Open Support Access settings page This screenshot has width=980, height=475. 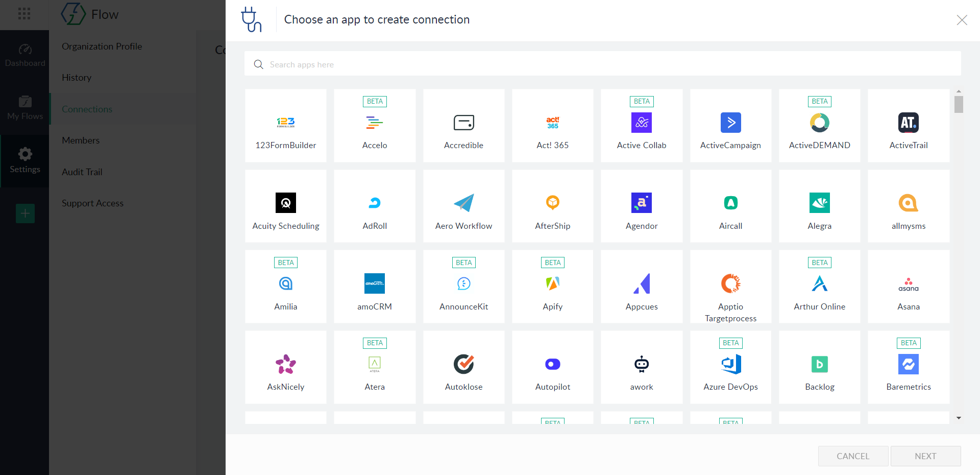(92, 203)
